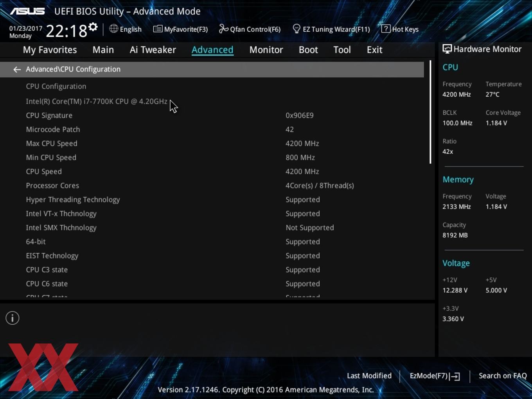Open the Ai Tweaker tab
Screen dimensions: 532x399
click(153, 50)
